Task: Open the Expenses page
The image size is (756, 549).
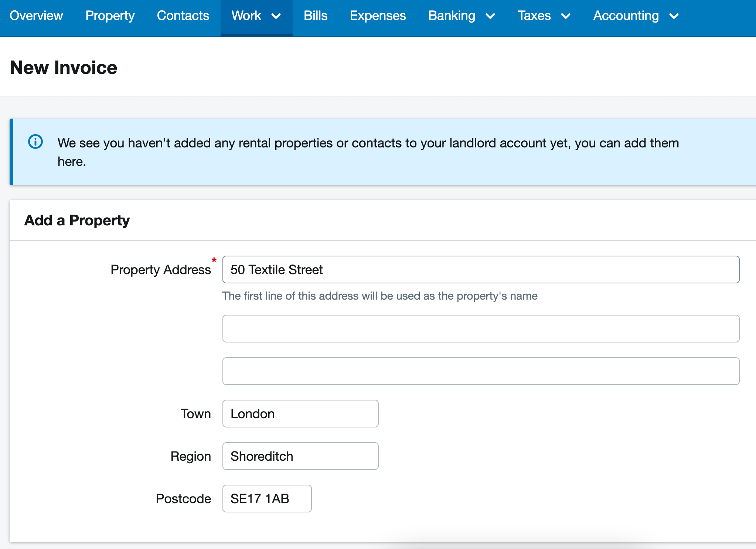Action: coord(378,16)
